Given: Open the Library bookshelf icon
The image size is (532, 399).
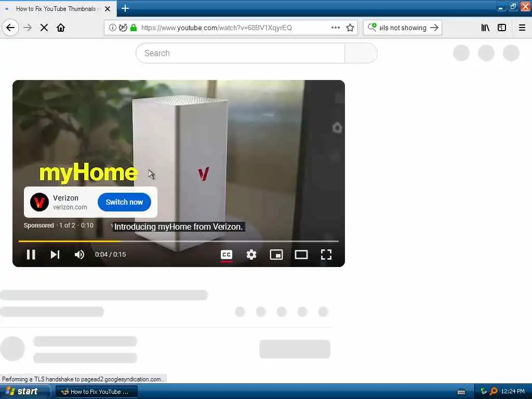Looking at the screenshot, I should [x=485, y=28].
